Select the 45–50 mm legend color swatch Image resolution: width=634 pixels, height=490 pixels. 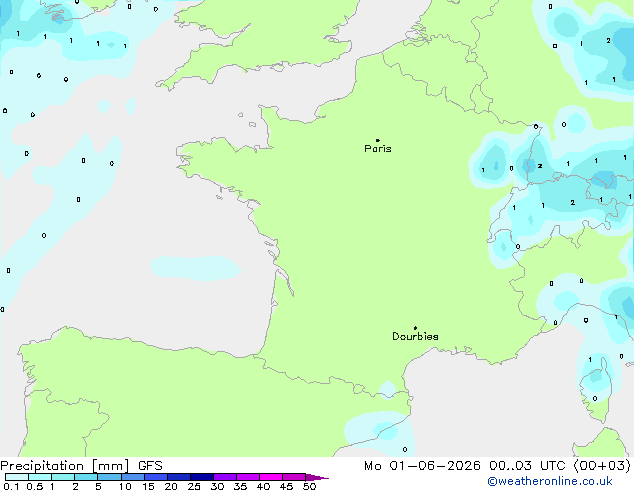[x=294, y=477]
